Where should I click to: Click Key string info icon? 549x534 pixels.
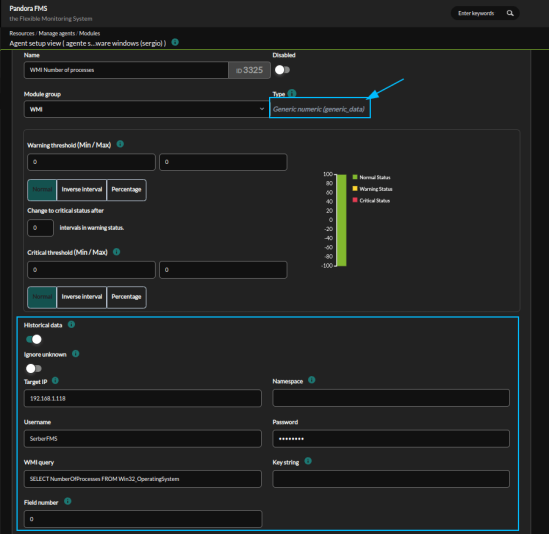pyautogui.click(x=308, y=461)
